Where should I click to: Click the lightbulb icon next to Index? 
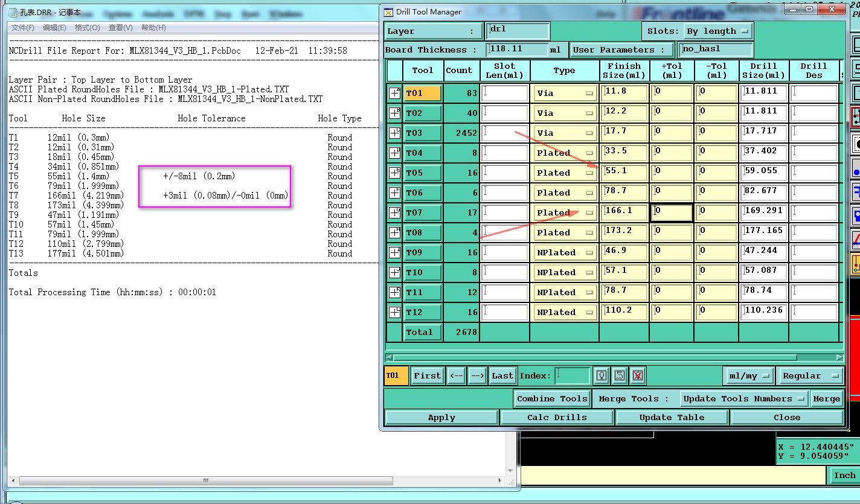tap(601, 375)
